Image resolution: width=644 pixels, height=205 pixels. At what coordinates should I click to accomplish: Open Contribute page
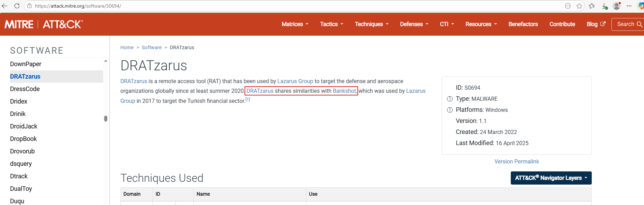tap(562, 24)
